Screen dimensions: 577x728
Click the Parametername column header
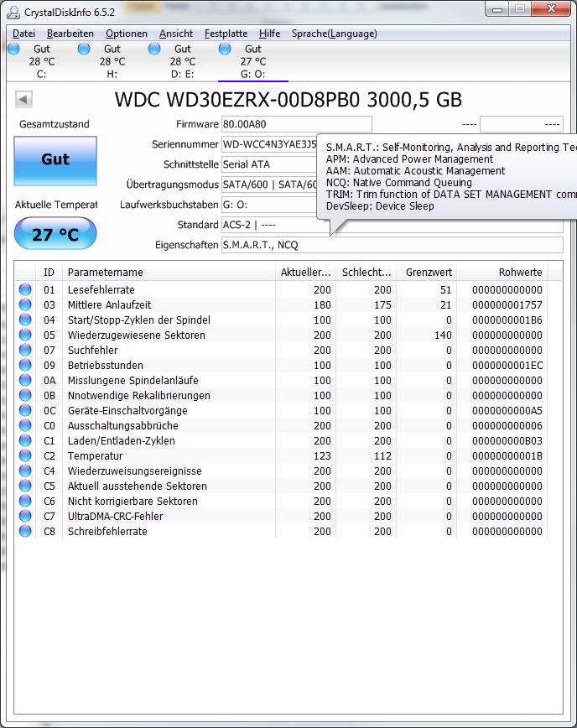click(169, 272)
